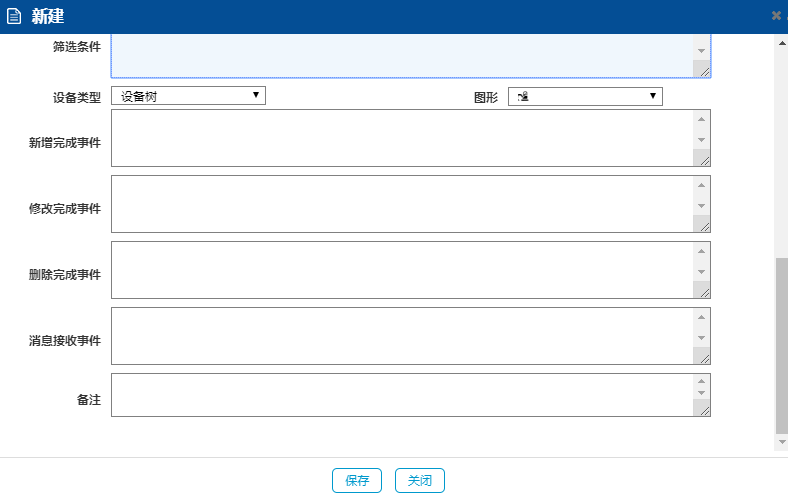The width and height of the screenshot is (788, 497).
Task: Click the dialog's main scrollbar up arrow
Action: tap(782, 43)
